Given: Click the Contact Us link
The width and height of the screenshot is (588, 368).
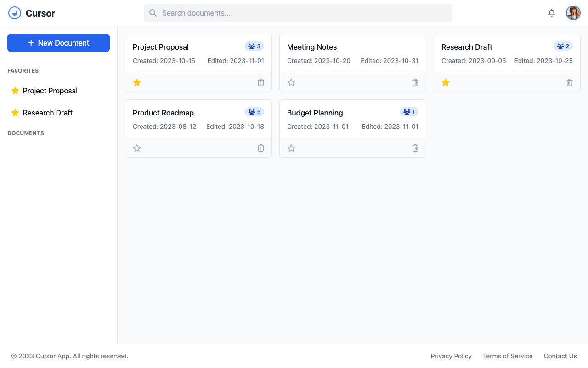Looking at the screenshot, I should click(560, 356).
